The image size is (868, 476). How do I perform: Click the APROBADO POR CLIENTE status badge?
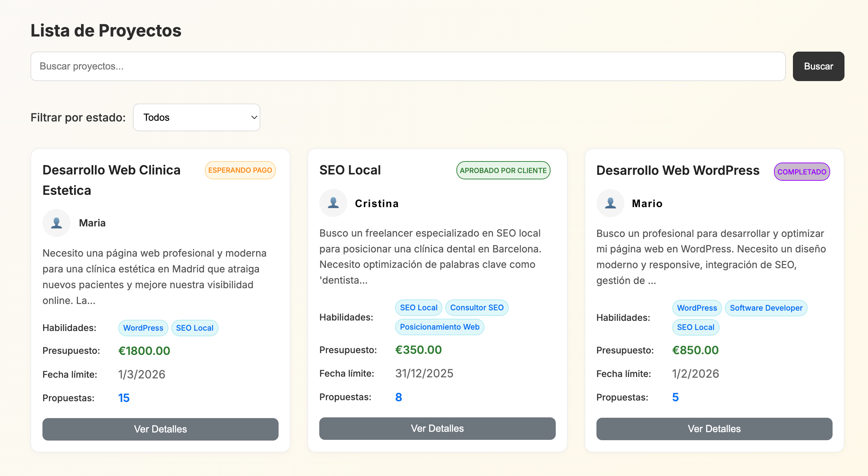(503, 170)
